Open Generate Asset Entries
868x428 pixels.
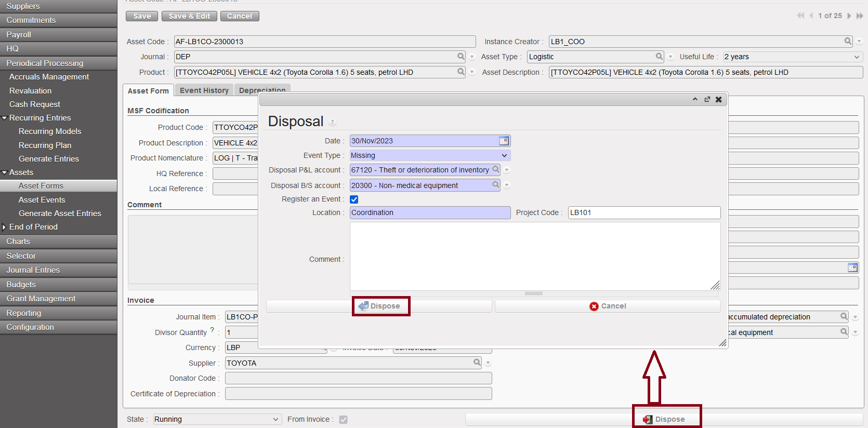coord(60,213)
